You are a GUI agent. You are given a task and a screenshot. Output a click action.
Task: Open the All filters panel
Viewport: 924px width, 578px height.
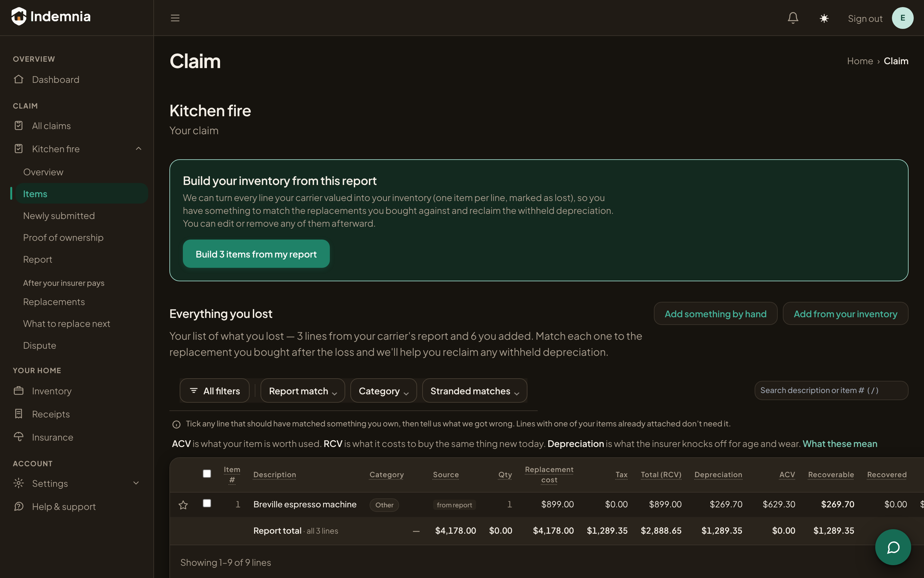(215, 391)
